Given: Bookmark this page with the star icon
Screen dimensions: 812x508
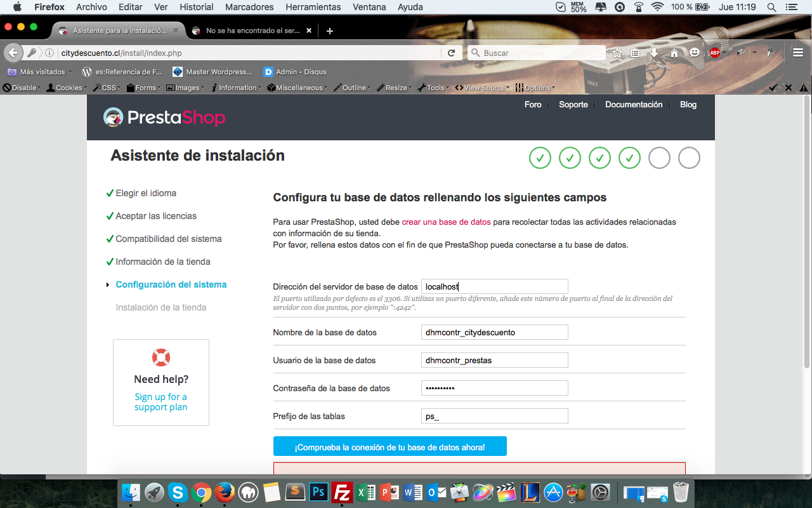Looking at the screenshot, I should pyautogui.click(x=617, y=53).
